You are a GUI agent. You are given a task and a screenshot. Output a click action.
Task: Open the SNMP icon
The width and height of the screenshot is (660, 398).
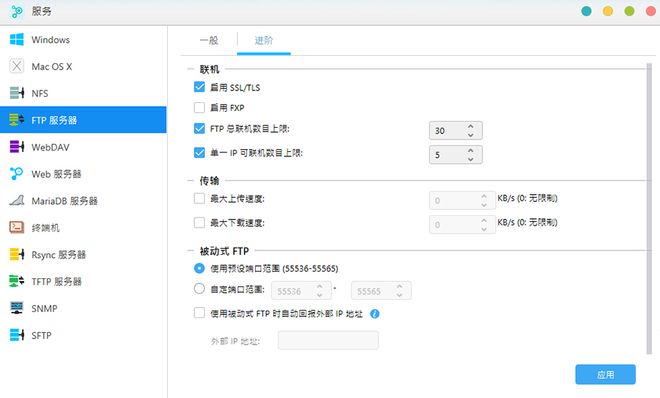(16, 308)
